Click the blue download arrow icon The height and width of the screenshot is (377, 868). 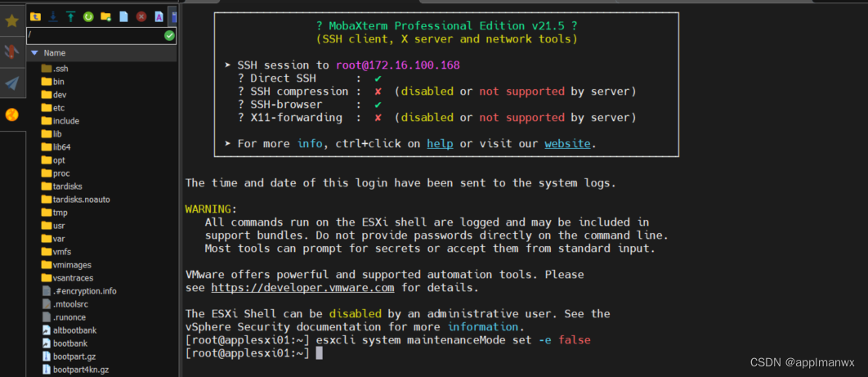pos(53,16)
